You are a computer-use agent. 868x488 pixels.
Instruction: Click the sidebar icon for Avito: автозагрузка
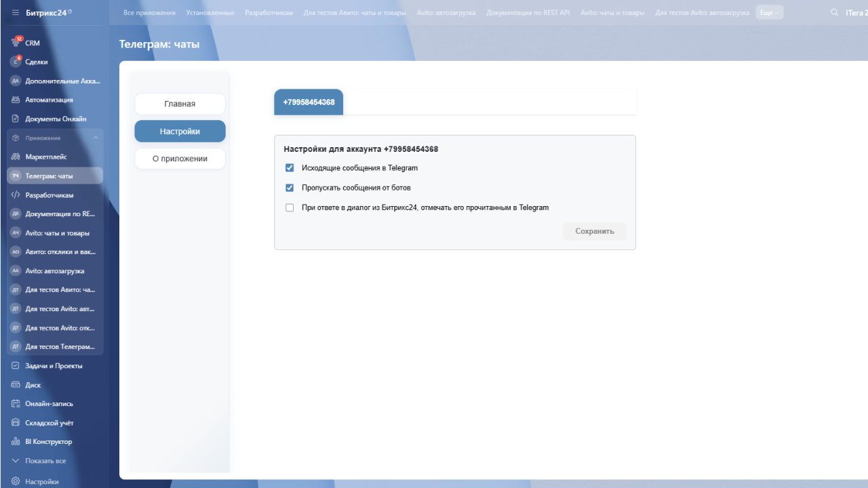(x=16, y=270)
